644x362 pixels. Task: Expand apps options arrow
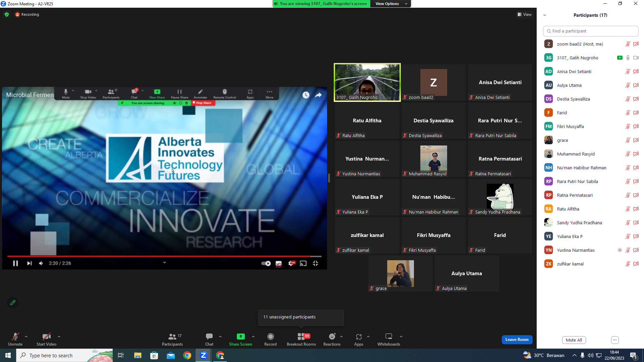click(x=368, y=337)
